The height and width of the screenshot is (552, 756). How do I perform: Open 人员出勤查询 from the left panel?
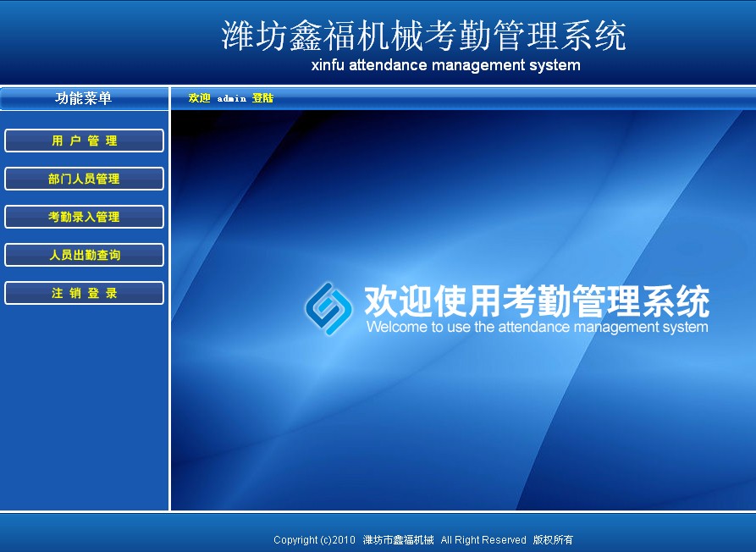click(84, 255)
